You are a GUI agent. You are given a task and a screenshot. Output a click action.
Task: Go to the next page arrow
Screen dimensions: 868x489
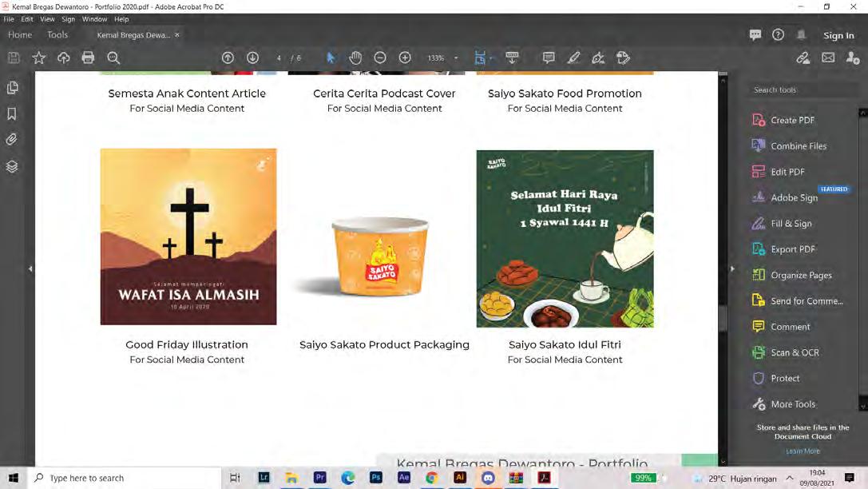(252, 58)
